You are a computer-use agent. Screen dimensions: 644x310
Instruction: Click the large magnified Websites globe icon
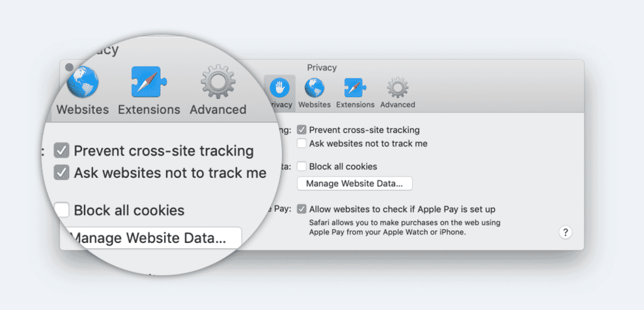coord(83,81)
